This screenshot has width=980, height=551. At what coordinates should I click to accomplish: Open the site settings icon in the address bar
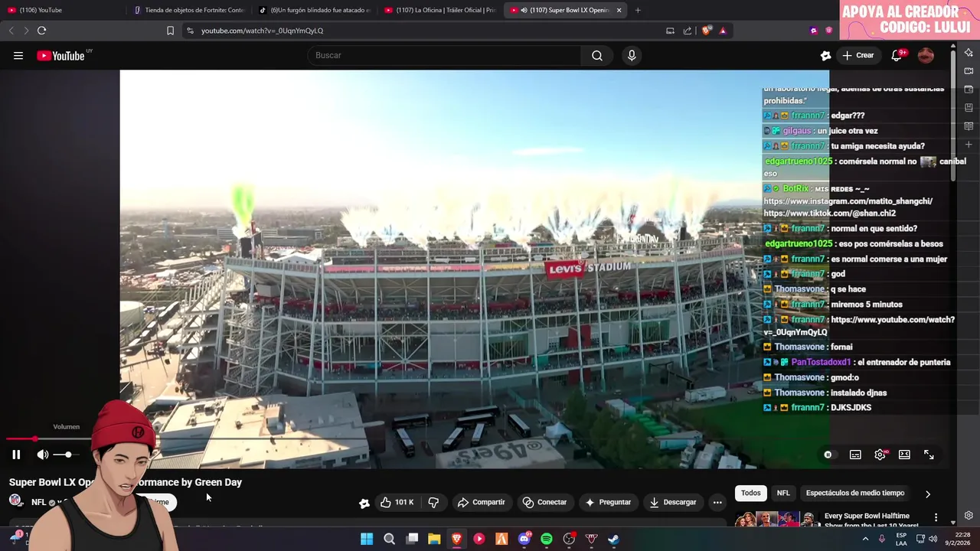click(x=190, y=31)
